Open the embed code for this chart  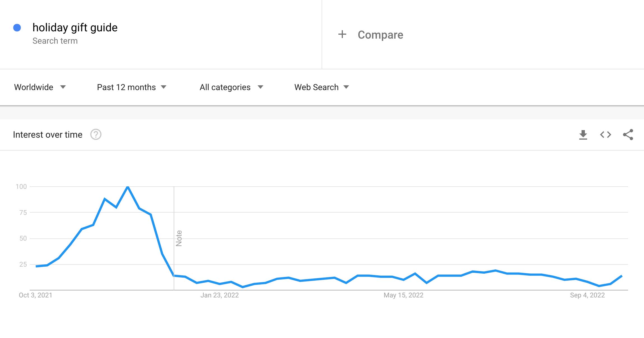click(x=606, y=135)
